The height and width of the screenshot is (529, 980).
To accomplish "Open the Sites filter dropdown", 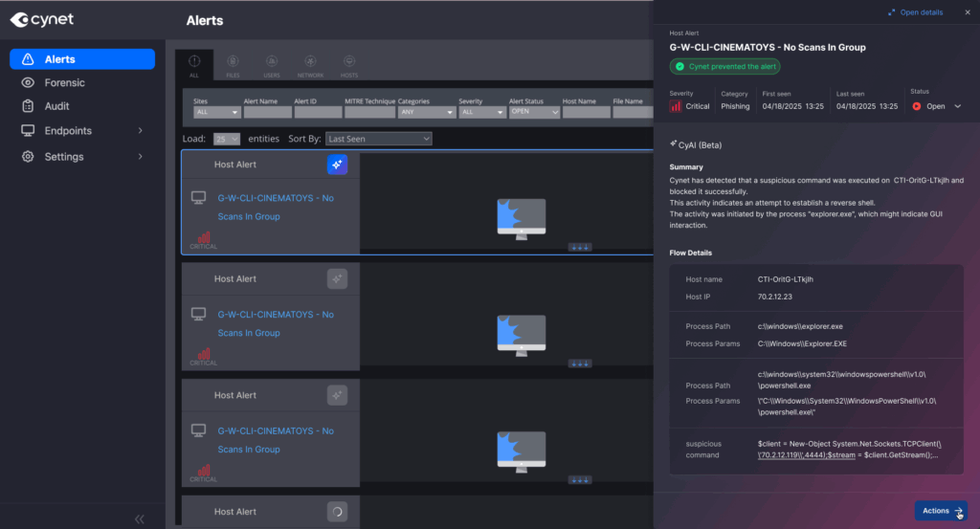I will 213,112.
